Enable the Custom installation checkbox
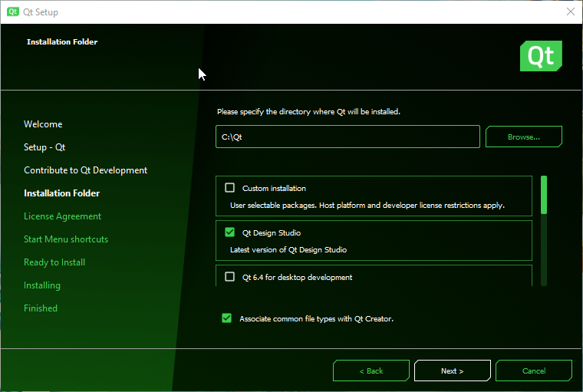The image size is (583, 392). pos(230,188)
